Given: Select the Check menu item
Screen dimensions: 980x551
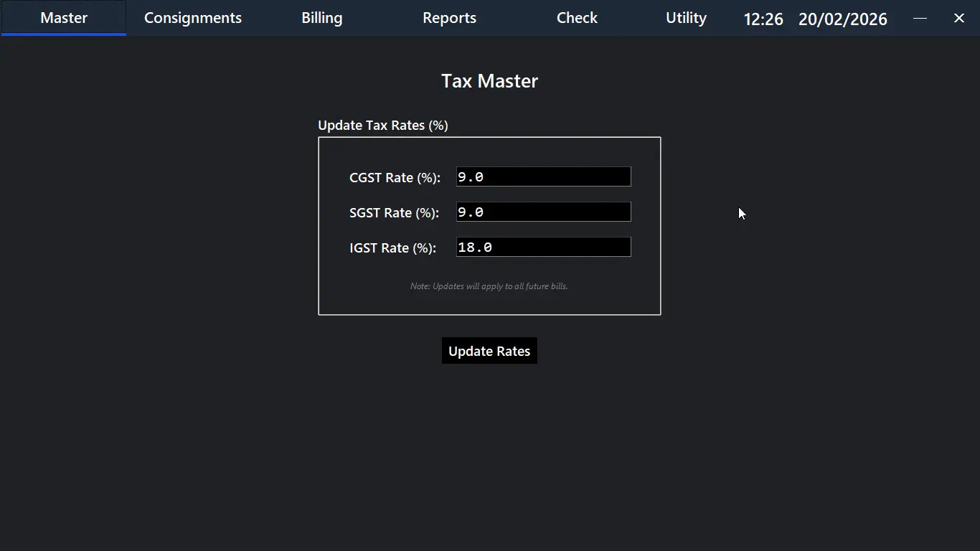Looking at the screenshot, I should [x=577, y=18].
